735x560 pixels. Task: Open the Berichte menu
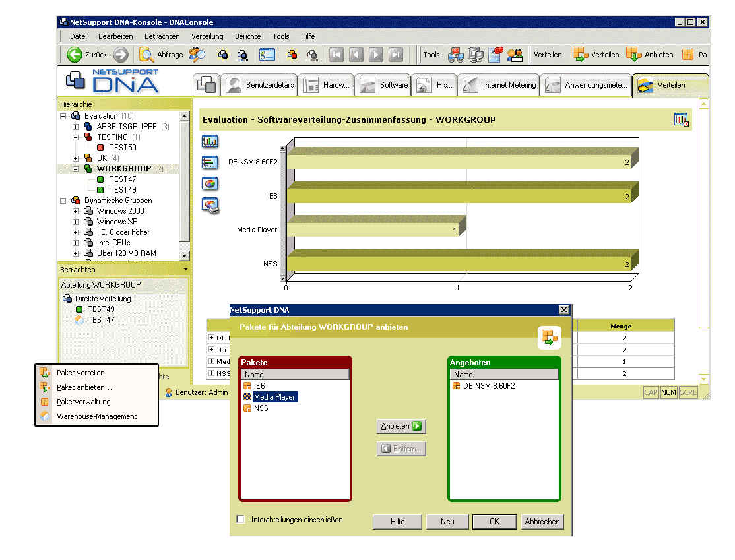click(248, 36)
